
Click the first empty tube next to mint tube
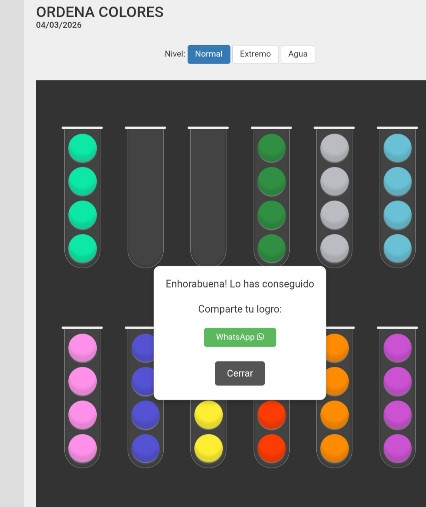145,197
